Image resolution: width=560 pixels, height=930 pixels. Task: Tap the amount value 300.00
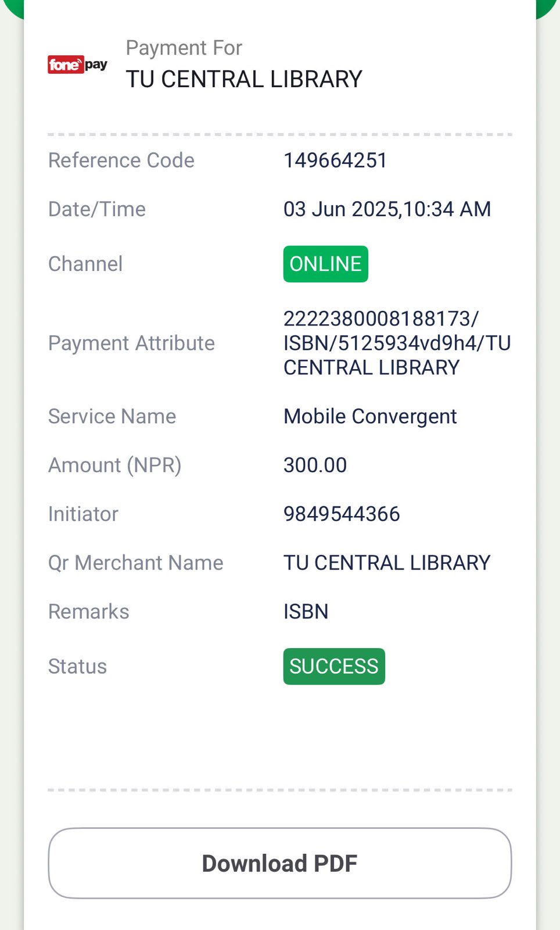pos(315,465)
